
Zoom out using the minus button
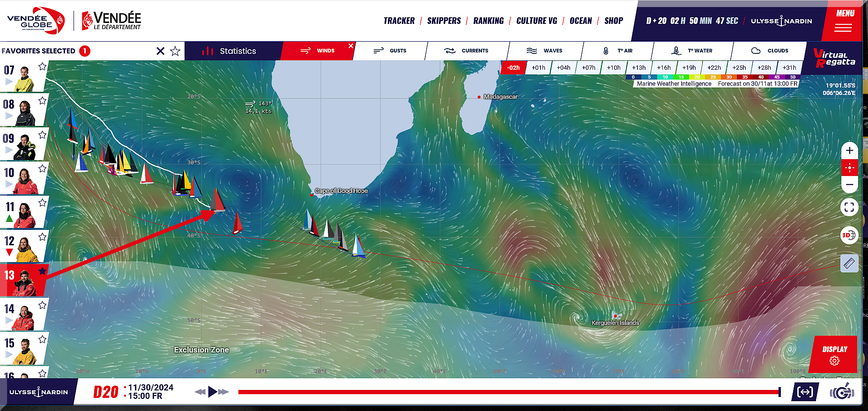849,184
